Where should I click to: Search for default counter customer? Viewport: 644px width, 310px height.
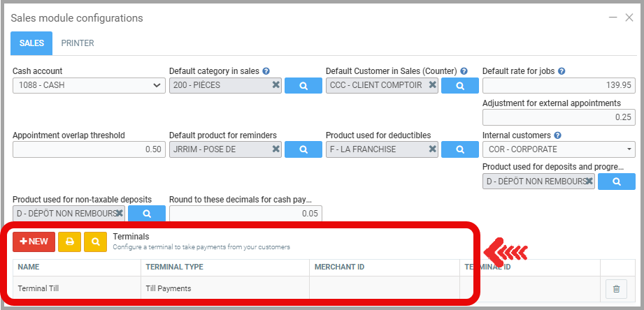pos(460,85)
